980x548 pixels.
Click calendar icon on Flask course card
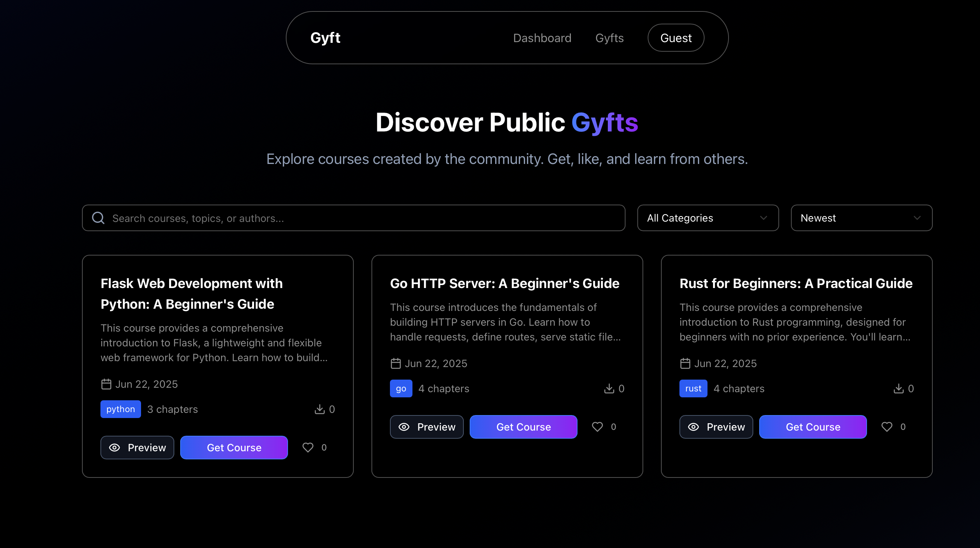[x=106, y=384]
